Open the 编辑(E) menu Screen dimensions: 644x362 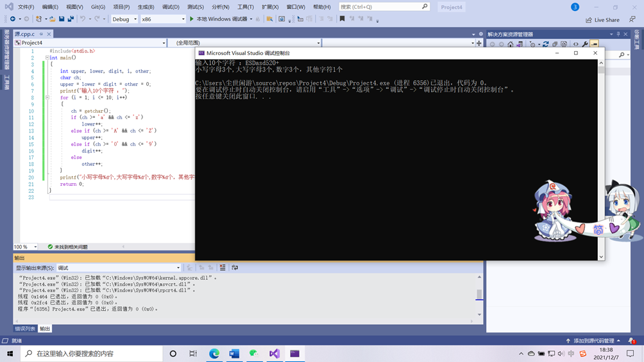click(x=50, y=7)
